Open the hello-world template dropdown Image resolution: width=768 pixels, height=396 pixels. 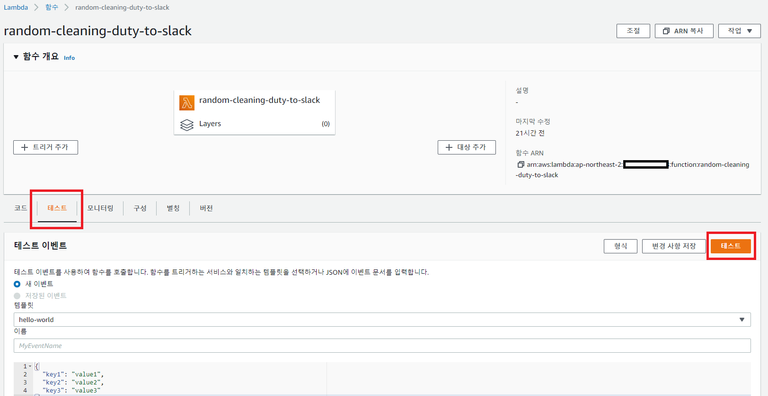pyautogui.click(x=382, y=320)
